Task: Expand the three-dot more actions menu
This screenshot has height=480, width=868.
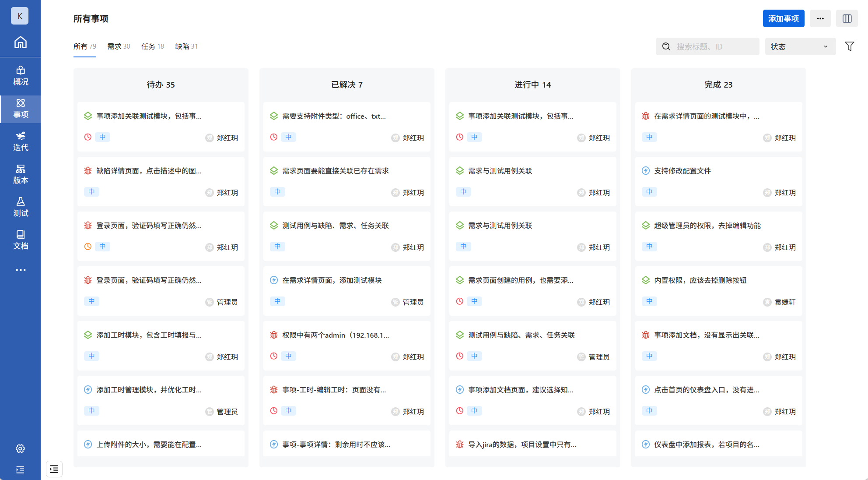Action: click(820, 18)
